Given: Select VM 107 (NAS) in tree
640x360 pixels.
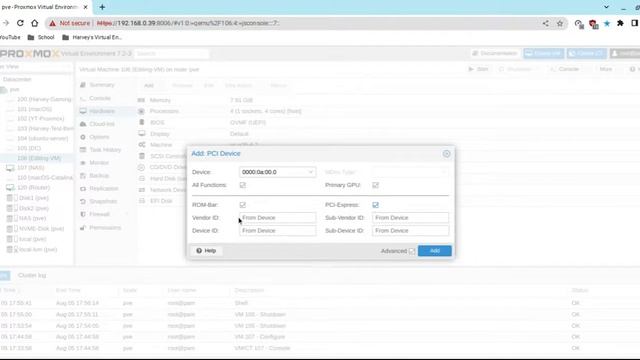Looking at the screenshot, I should 30,168.
